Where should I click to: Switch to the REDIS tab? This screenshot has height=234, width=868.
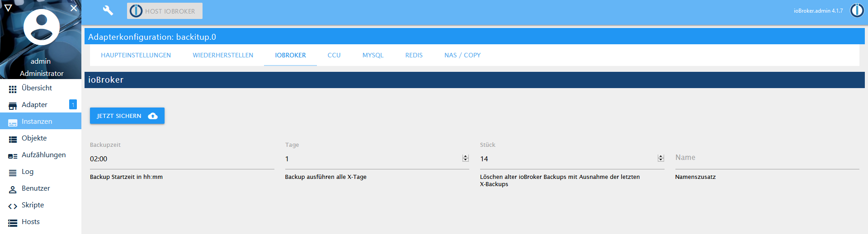click(414, 55)
